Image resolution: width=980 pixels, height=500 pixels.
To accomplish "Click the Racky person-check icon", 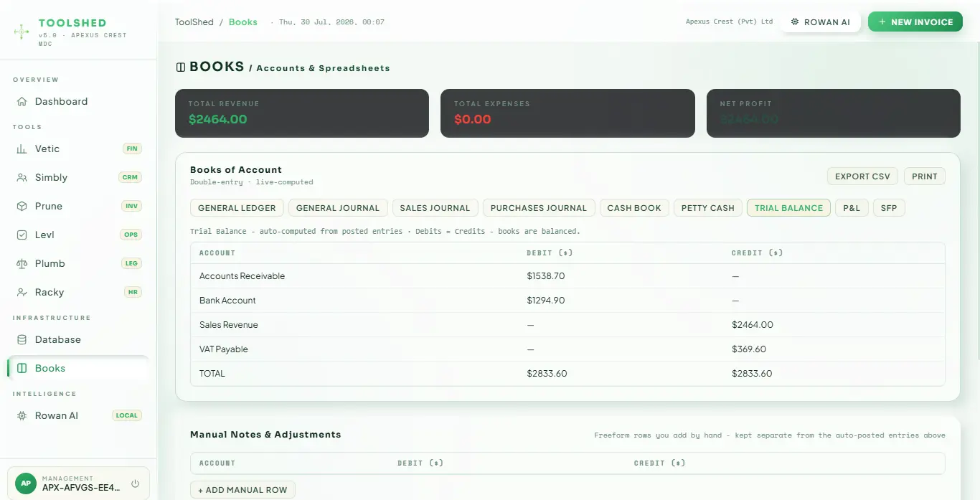I will pos(22,293).
